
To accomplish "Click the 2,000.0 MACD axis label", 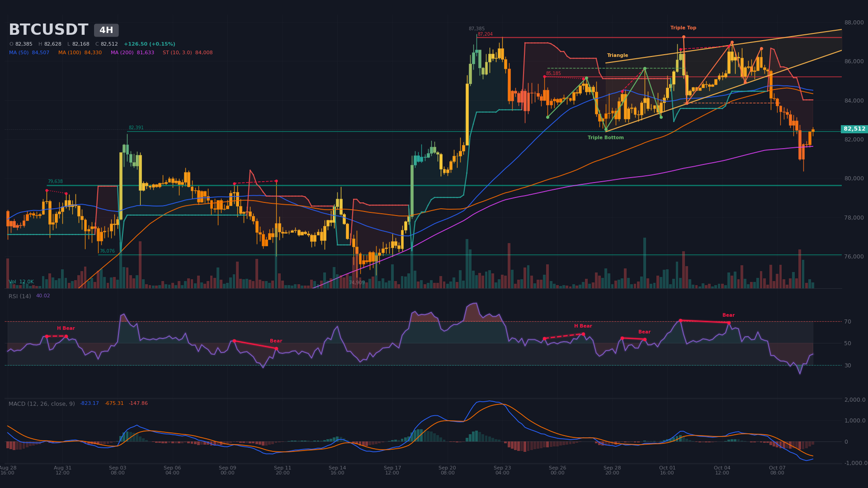I will pos(854,400).
